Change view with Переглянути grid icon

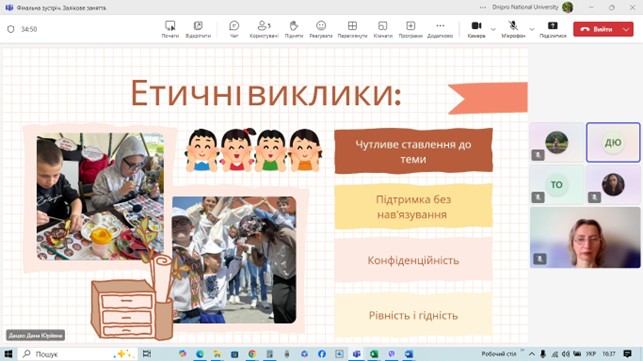(x=352, y=29)
